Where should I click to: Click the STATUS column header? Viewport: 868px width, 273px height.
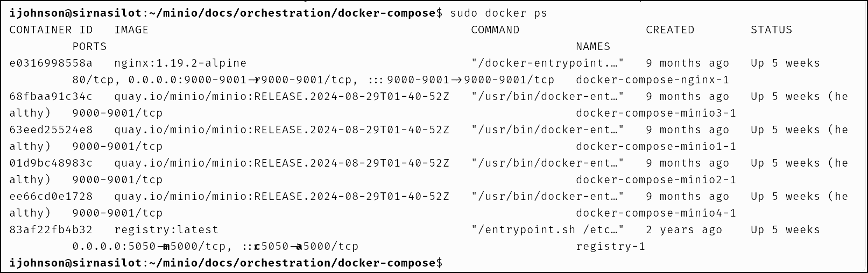tap(771, 30)
